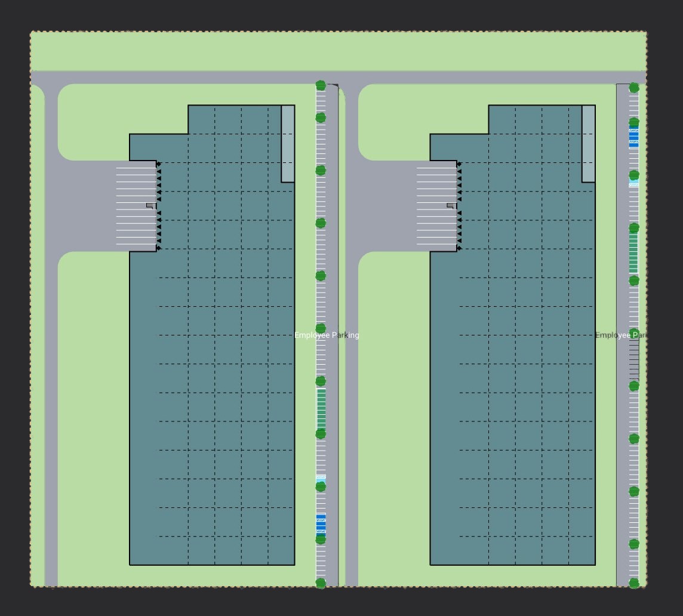Pick the light gray office block in right building
This screenshot has width=683, height=616.
pyautogui.click(x=589, y=144)
